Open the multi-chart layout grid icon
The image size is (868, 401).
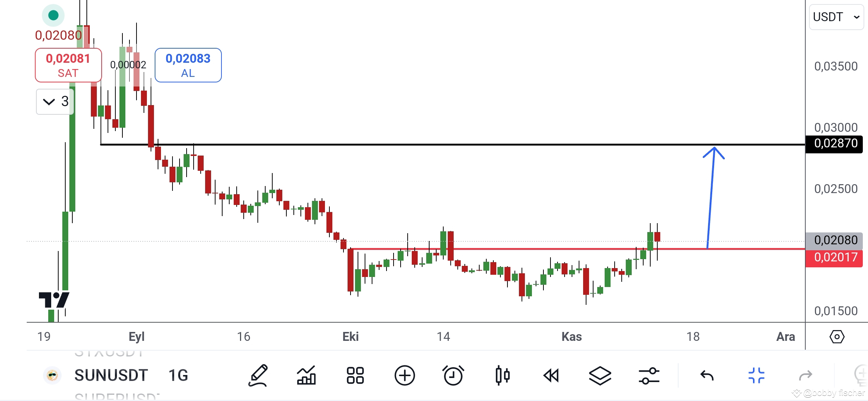(x=355, y=376)
